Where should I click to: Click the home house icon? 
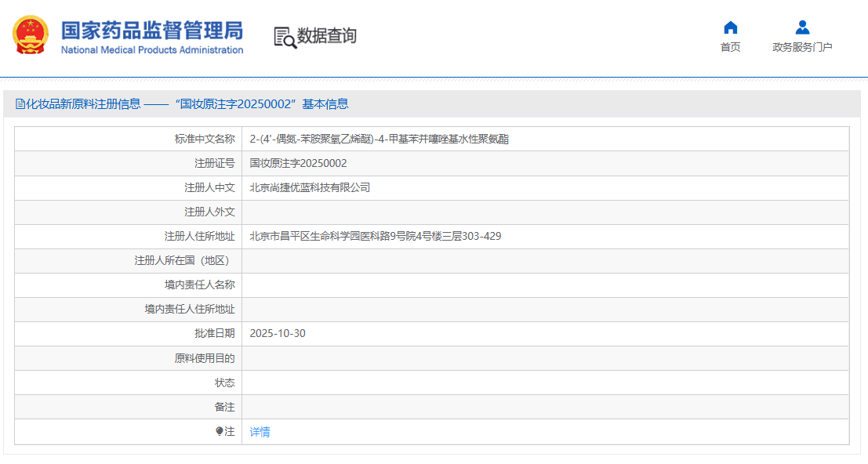coord(730,27)
